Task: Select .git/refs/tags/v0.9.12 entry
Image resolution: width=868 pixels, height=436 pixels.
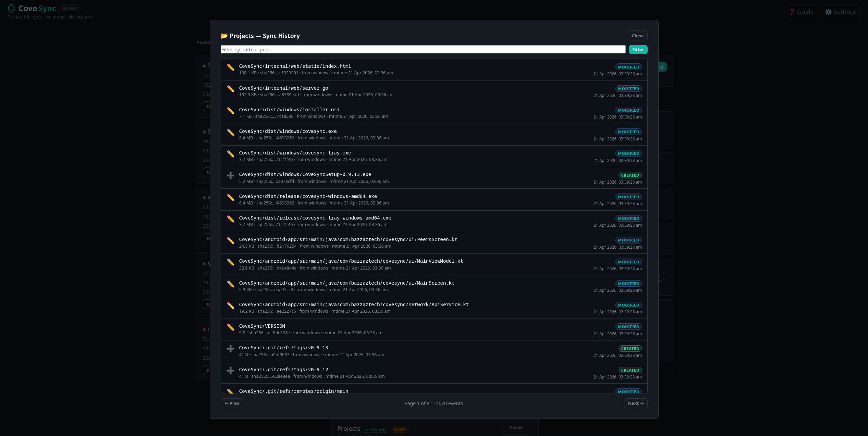Action: click(283, 370)
